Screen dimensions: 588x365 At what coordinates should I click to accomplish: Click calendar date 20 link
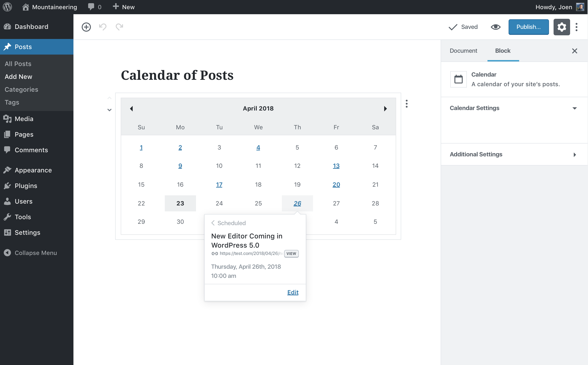(x=336, y=185)
